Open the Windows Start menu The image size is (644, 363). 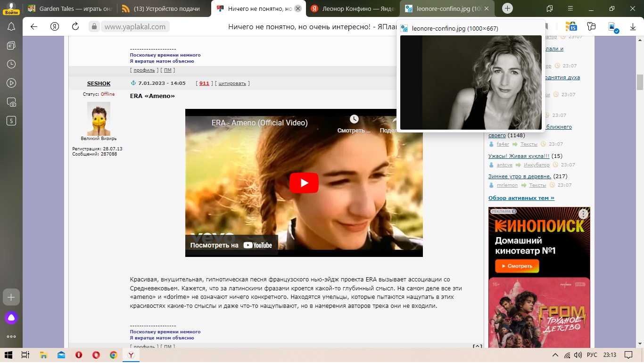tap(8, 355)
